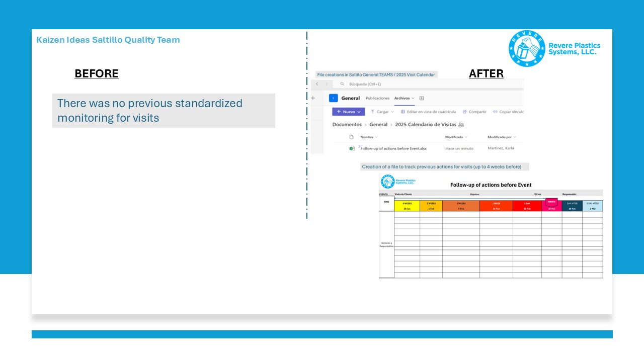Click the Revere Plastics logo top right

(526, 48)
